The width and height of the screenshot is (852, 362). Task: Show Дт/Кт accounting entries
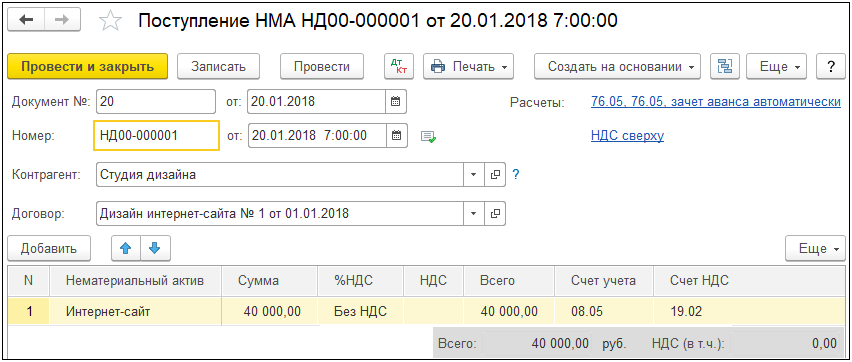point(399,66)
